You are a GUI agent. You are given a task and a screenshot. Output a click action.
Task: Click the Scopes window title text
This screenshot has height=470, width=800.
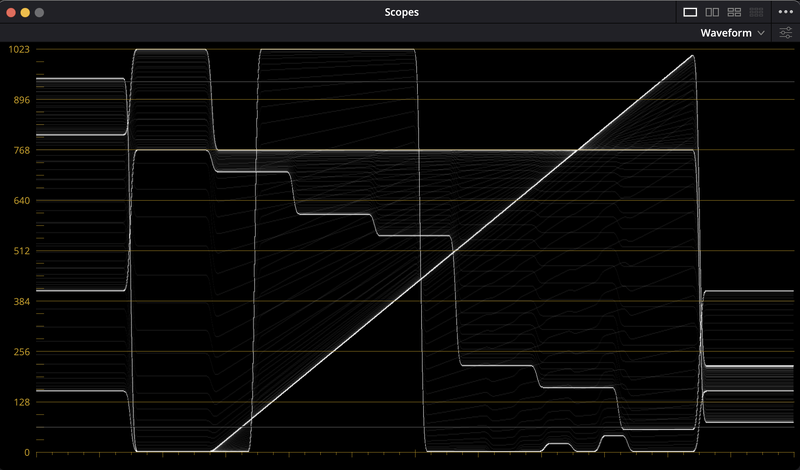coord(401,13)
